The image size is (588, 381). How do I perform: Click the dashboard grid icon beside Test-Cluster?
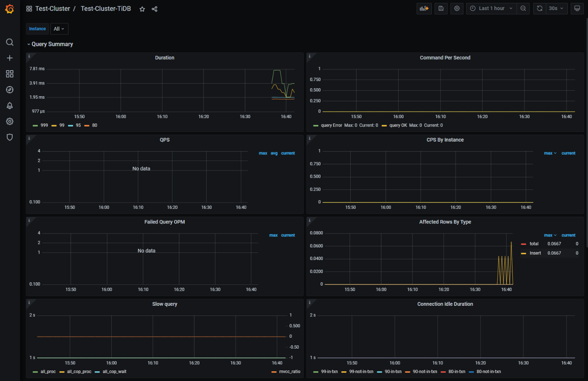click(29, 9)
